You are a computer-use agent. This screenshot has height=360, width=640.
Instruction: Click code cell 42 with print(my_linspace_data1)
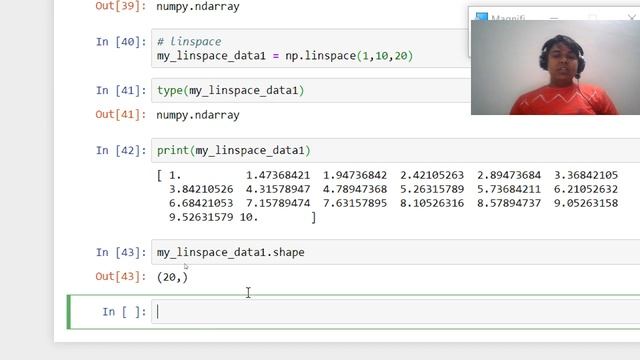(x=396, y=151)
